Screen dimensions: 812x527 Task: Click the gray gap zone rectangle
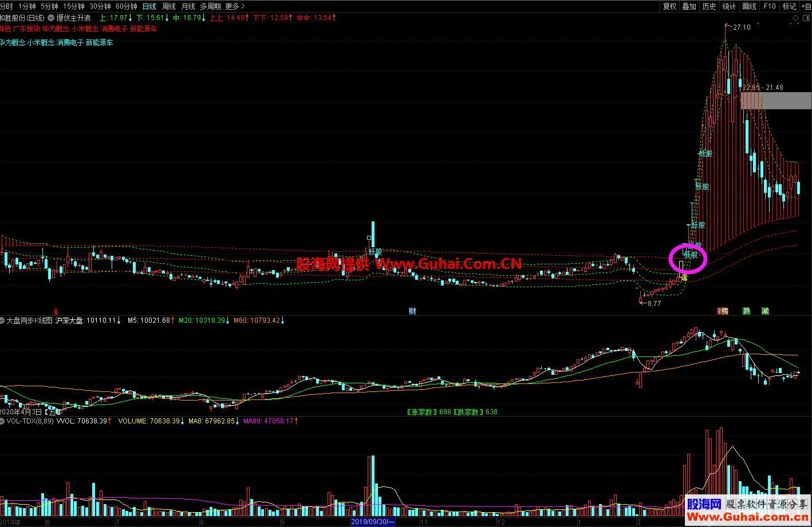(x=776, y=101)
